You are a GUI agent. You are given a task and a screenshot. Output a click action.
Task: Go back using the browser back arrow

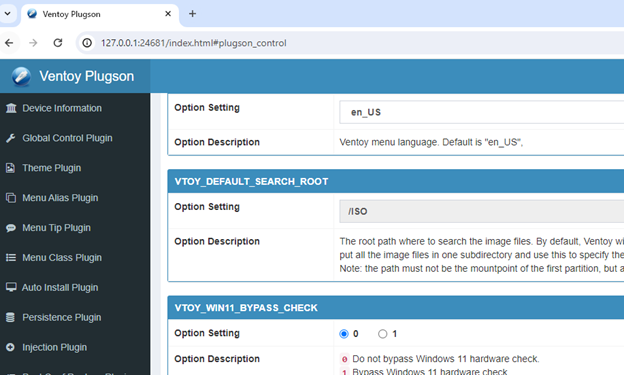[9, 43]
